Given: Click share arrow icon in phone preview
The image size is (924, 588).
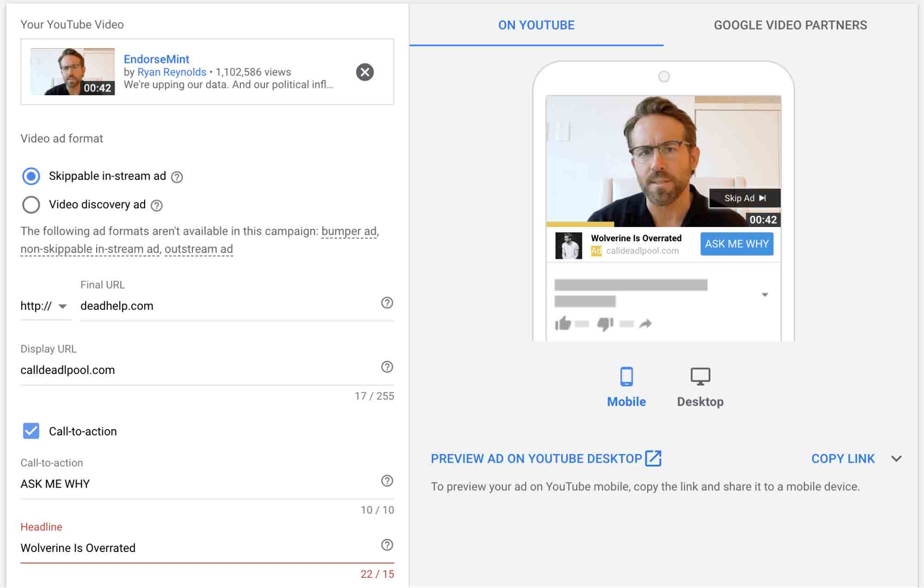Looking at the screenshot, I should click(645, 324).
